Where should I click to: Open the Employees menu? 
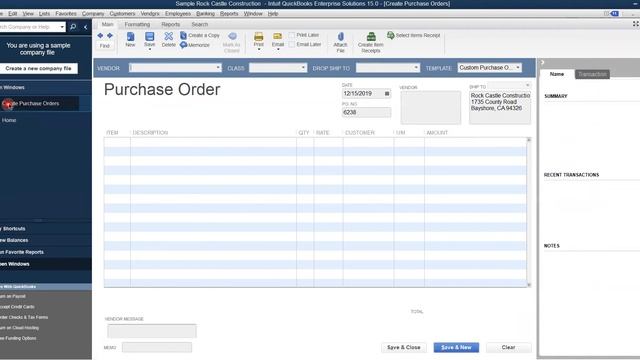click(x=178, y=13)
